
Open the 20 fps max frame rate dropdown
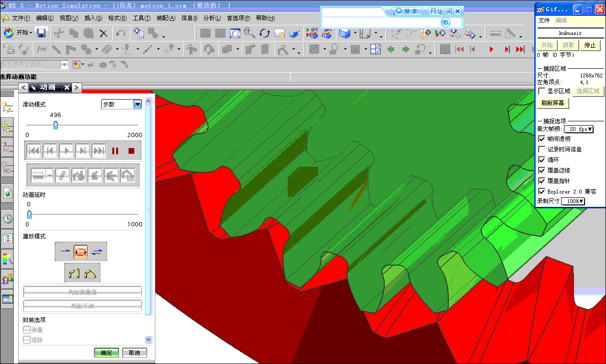click(x=579, y=129)
